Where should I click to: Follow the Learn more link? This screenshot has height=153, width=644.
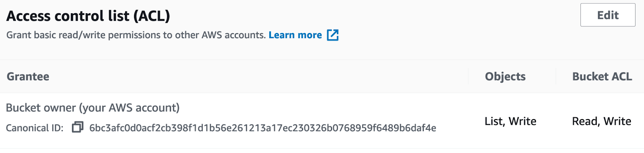295,35
